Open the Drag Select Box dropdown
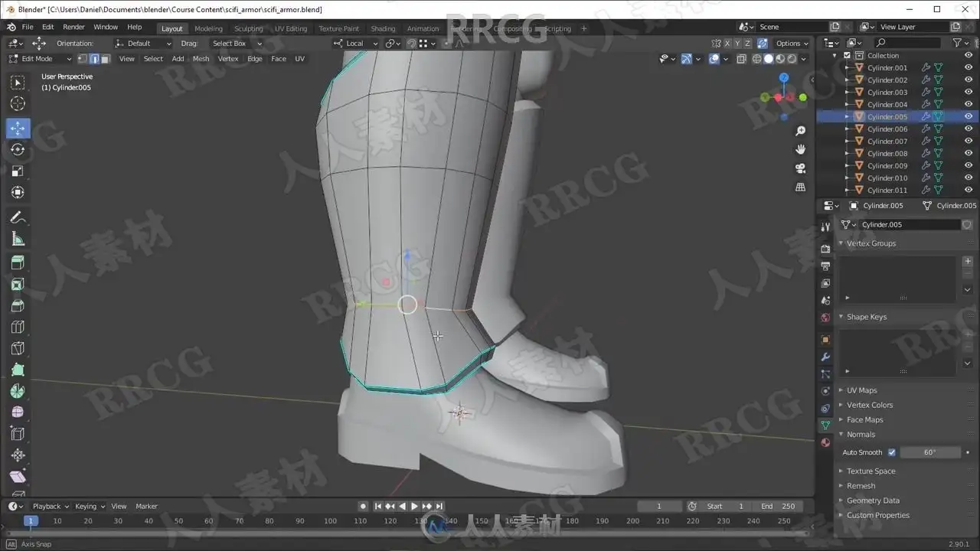Image resolution: width=980 pixels, height=551 pixels. pyautogui.click(x=236, y=44)
